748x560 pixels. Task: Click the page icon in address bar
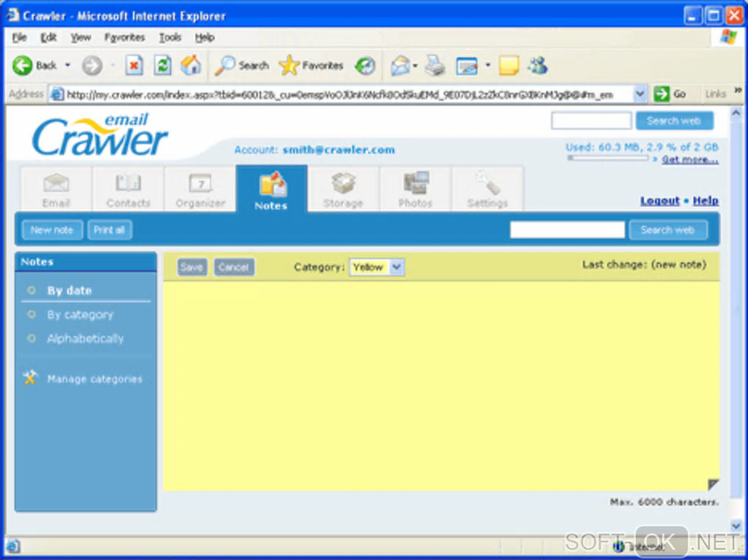56,94
